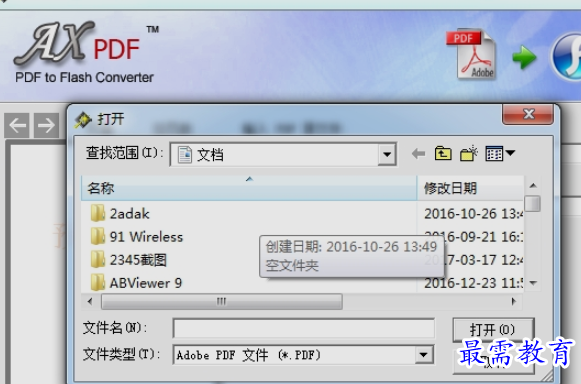Screen dimensions: 581x384
Task: Click the ABViewer 9 folder icon
Action: 97,283
